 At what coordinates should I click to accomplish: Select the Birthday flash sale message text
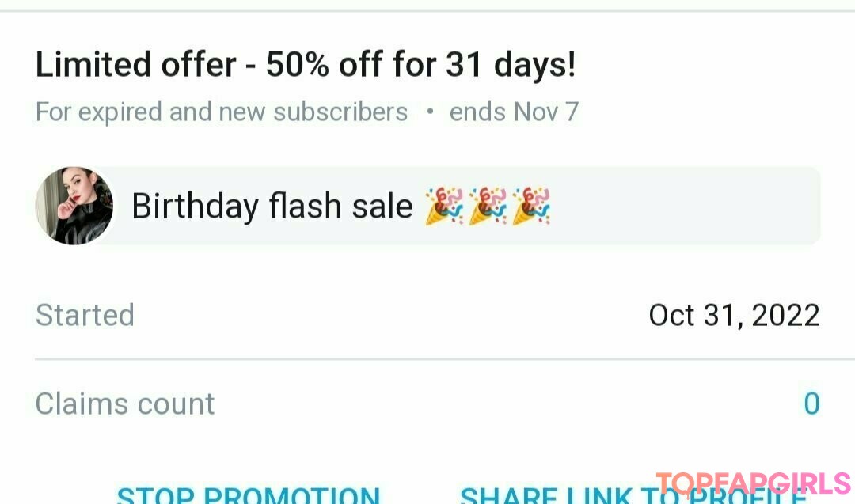tap(272, 207)
